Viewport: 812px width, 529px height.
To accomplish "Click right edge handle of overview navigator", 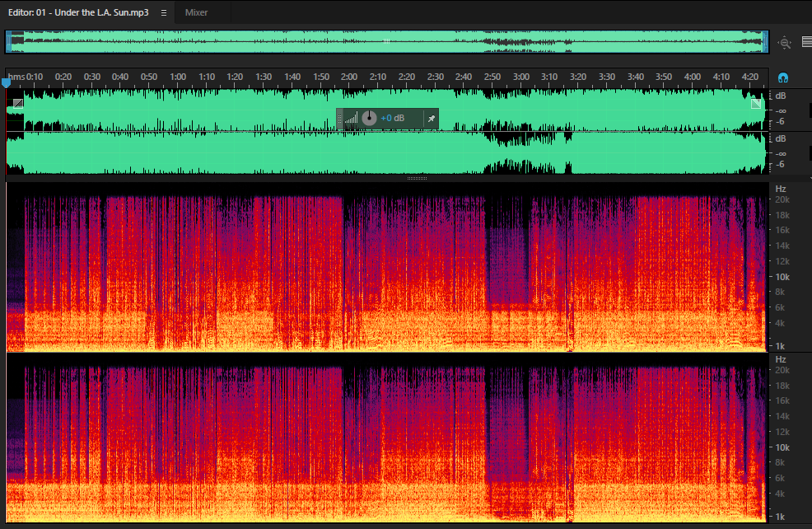I will (x=765, y=41).
